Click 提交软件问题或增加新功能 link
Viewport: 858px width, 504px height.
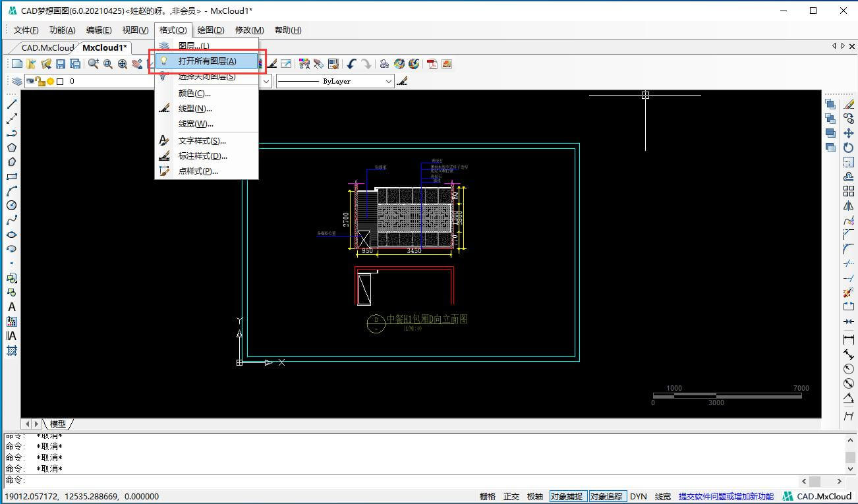726,496
